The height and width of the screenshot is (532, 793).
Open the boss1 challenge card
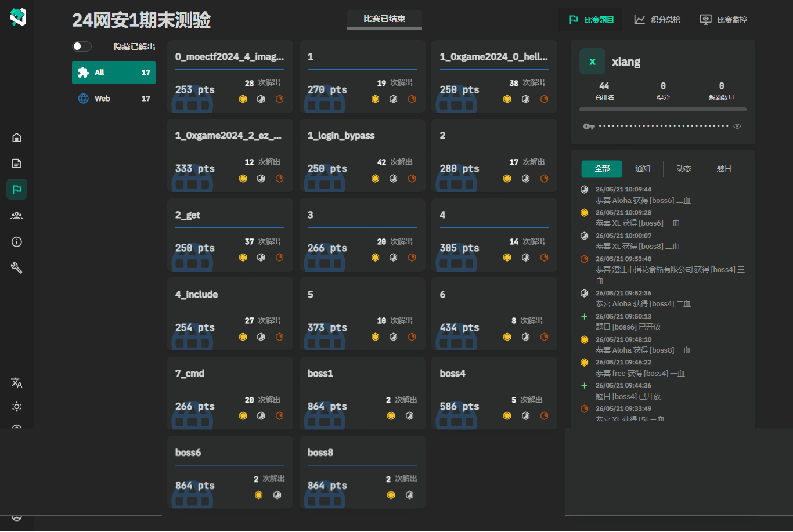point(362,393)
